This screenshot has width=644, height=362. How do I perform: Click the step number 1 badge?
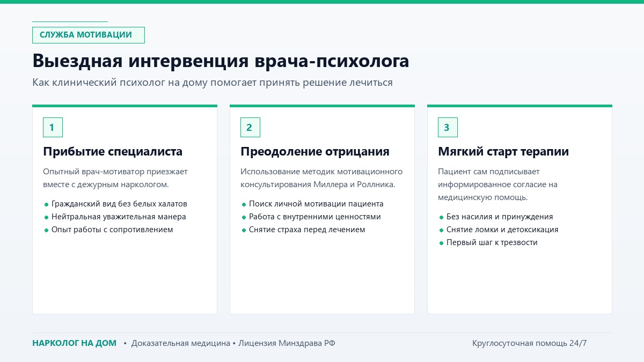tap(53, 127)
